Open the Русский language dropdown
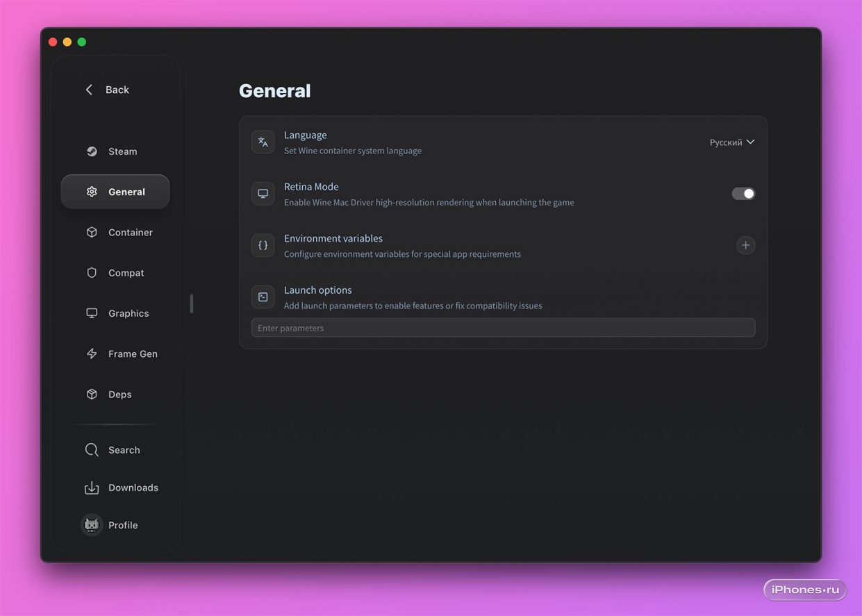 tap(732, 142)
